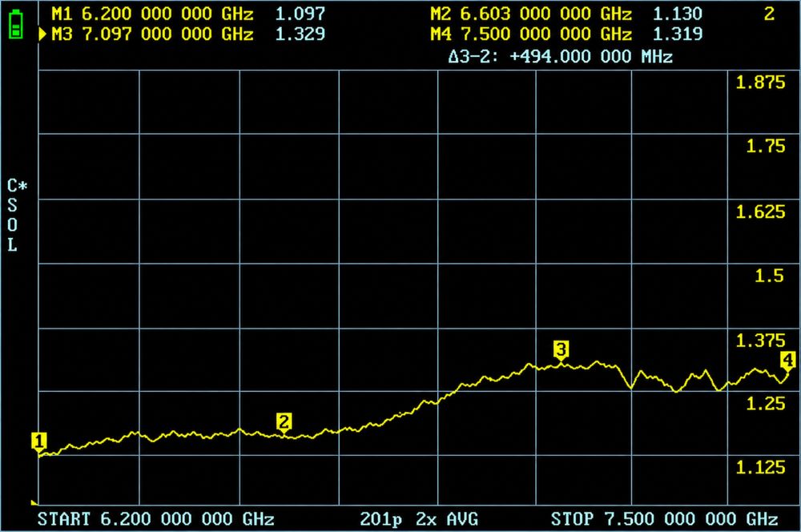
Task: Click the M4 value 1.319
Action: [678, 34]
